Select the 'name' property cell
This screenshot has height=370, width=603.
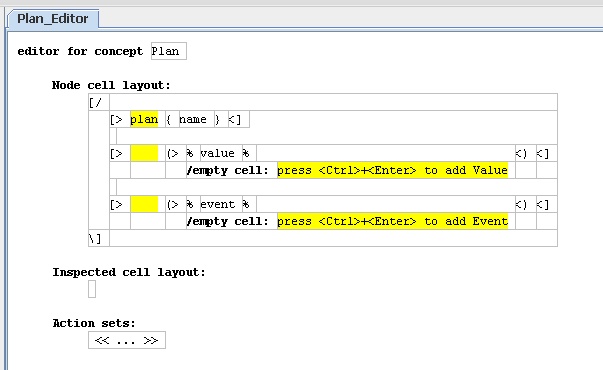(x=193, y=119)
